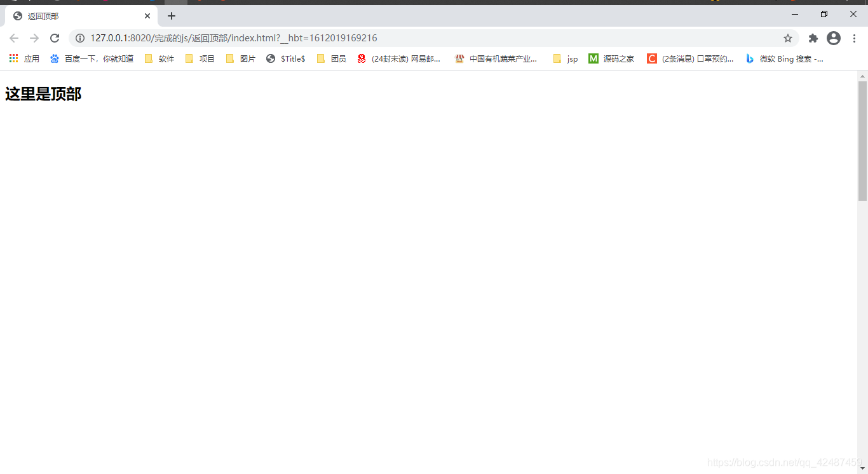This screenshot has width=868, height=474.
Task: Bookmark this page with the star icon
Action: click(x=788, y=38)
